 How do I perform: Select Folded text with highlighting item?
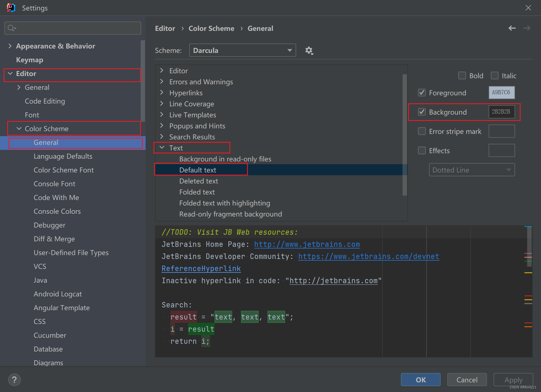tap(224, 203)
